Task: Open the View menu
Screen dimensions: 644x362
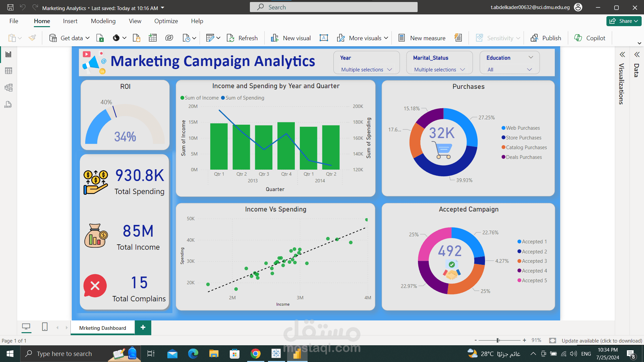Action: click(x=135, y=21)
